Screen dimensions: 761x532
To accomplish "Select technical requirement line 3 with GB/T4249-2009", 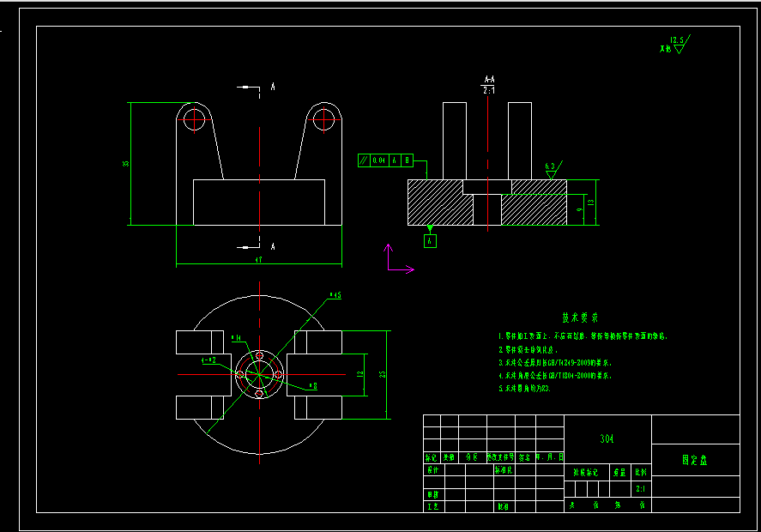I will pyautogui.click(x=555, y=363).
